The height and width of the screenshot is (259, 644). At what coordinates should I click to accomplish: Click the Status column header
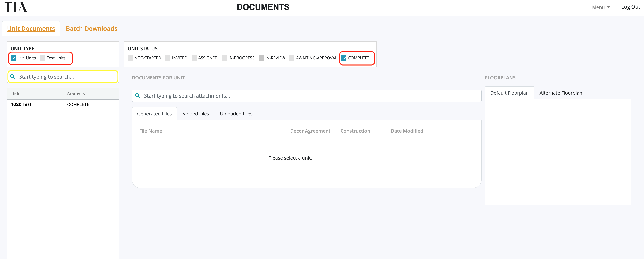coord(74,94)
